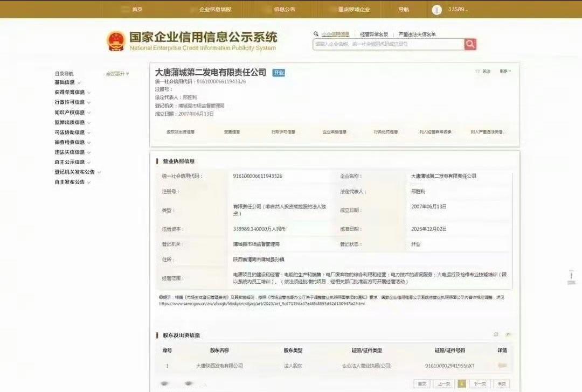Click the small magnifier before 企业信用信息

coord(316,34)
